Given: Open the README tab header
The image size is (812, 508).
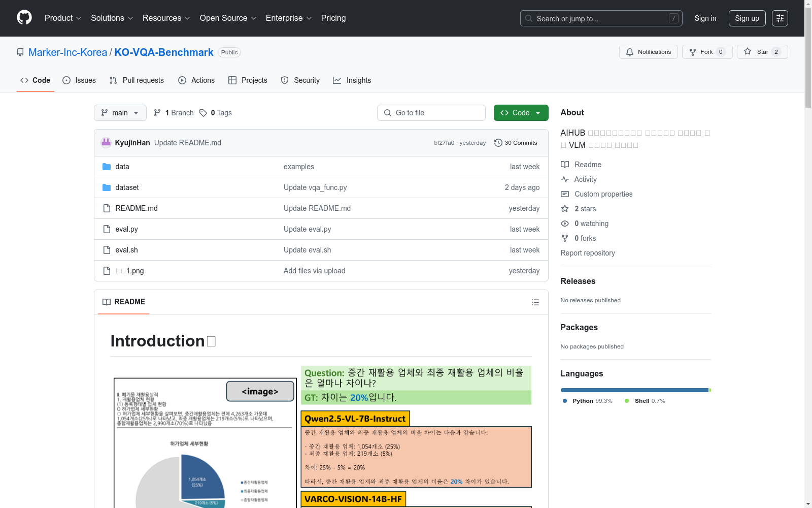Looking at the screenshot, I should pos(124,302).
